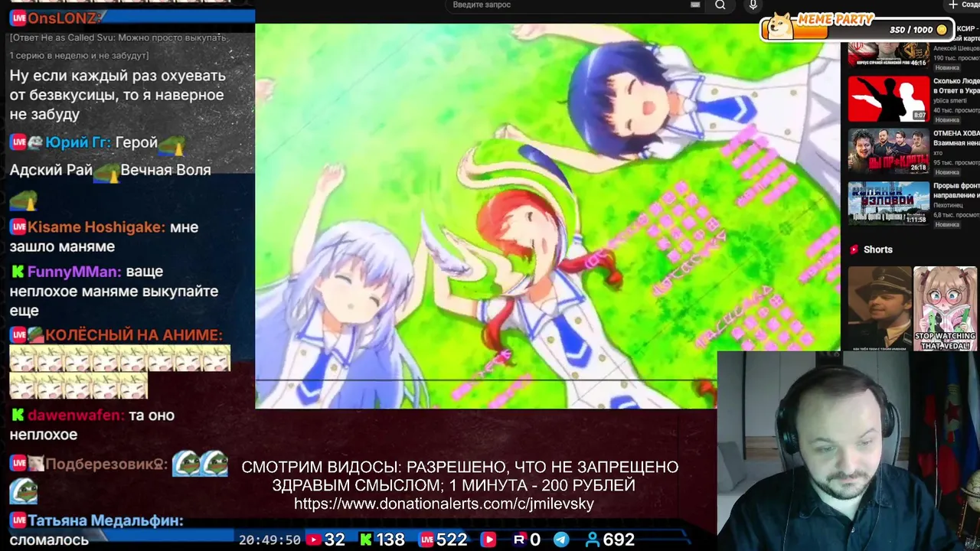
Task: Open the 1:11:58 'Купянск узловой' video thumbnail
Action: click(x=888, y=203)
